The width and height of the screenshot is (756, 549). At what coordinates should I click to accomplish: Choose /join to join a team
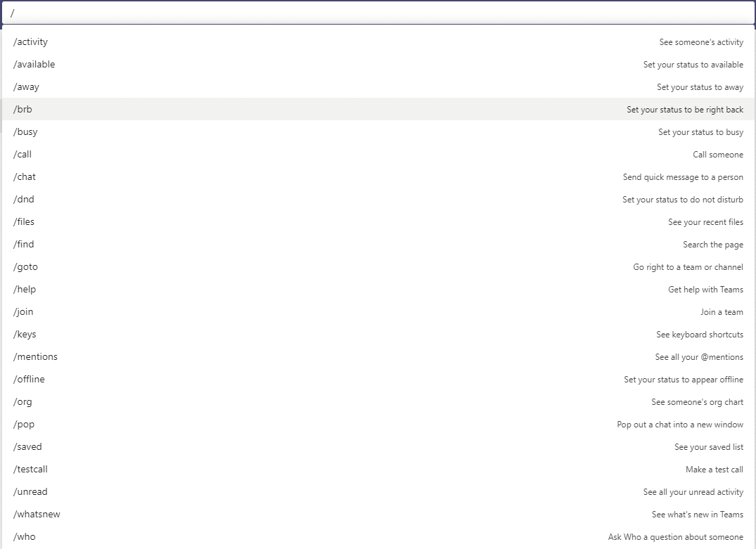point(23,312)
